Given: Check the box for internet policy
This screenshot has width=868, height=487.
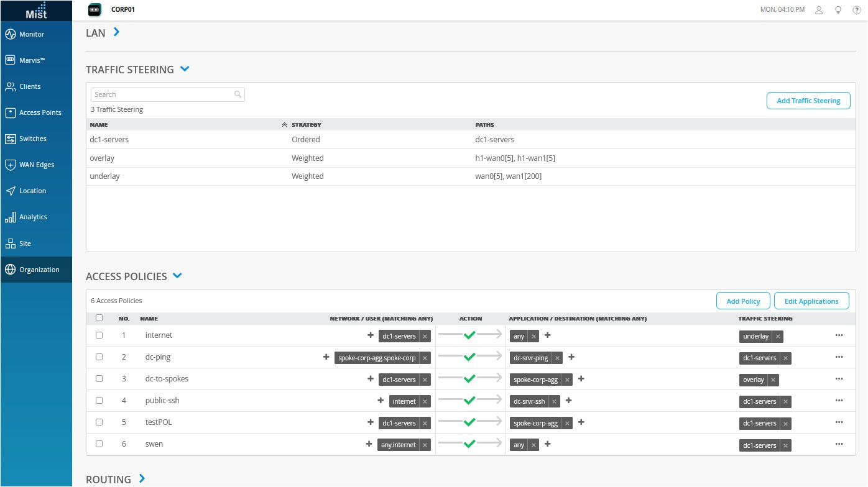Looking at the screenshot, I should [x=99, y=335].
